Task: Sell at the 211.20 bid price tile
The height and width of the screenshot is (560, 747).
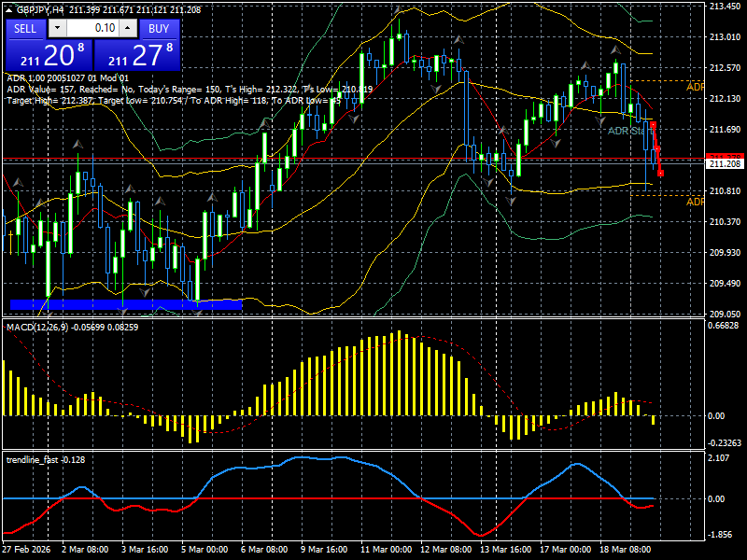Action: pos(49,55)
